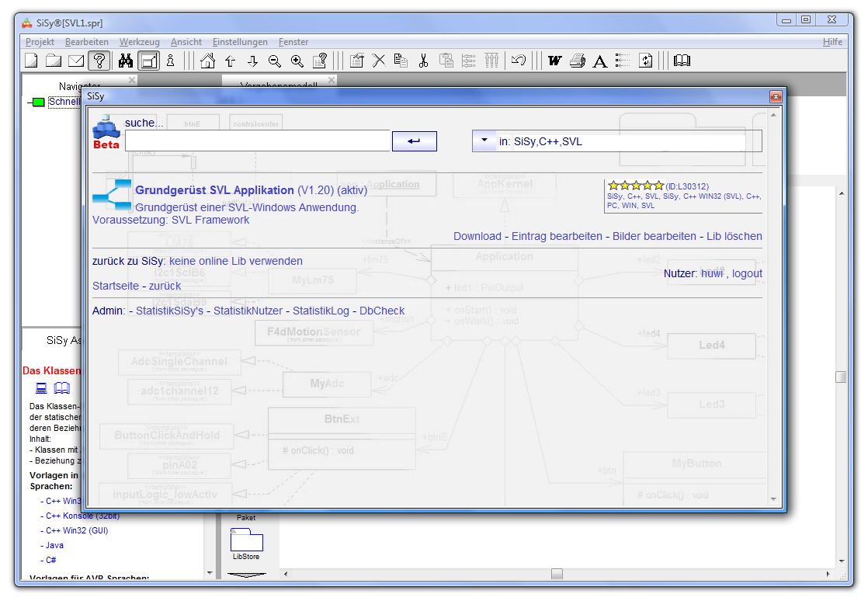868x601 pixels.
Task: Open the Einstellungen menu
Action: click(x=240, y=42)
